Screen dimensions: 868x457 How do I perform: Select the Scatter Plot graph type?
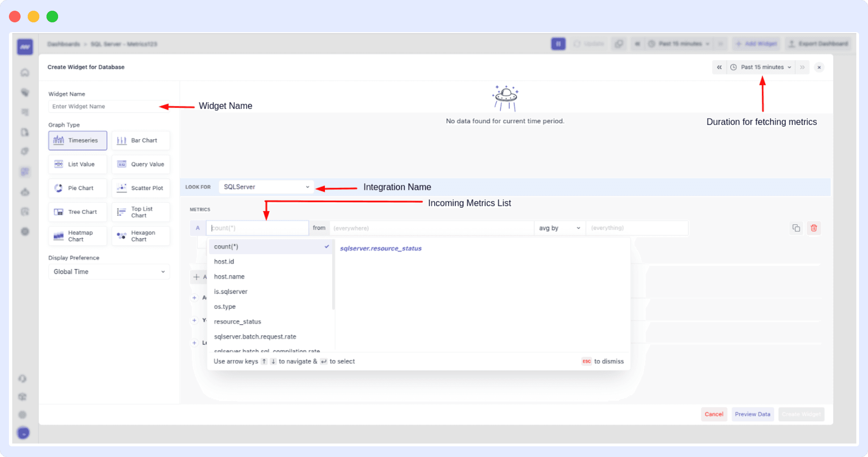point(140,188)
